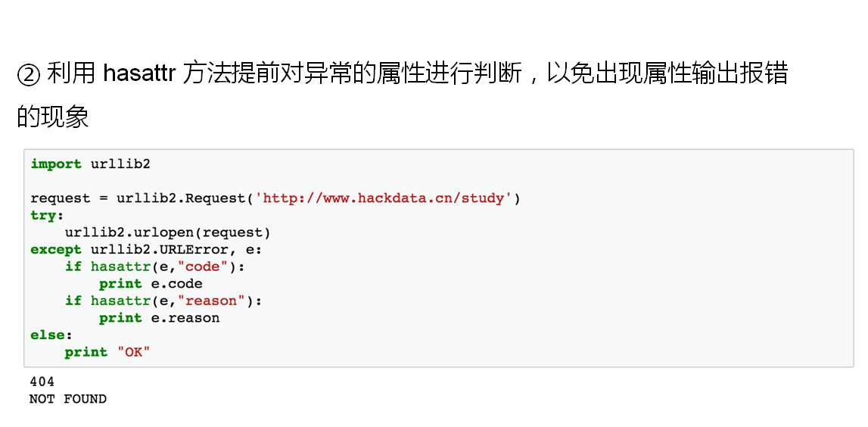
Task: Click the "reason" string literal
Action: (x=215, y=301)
